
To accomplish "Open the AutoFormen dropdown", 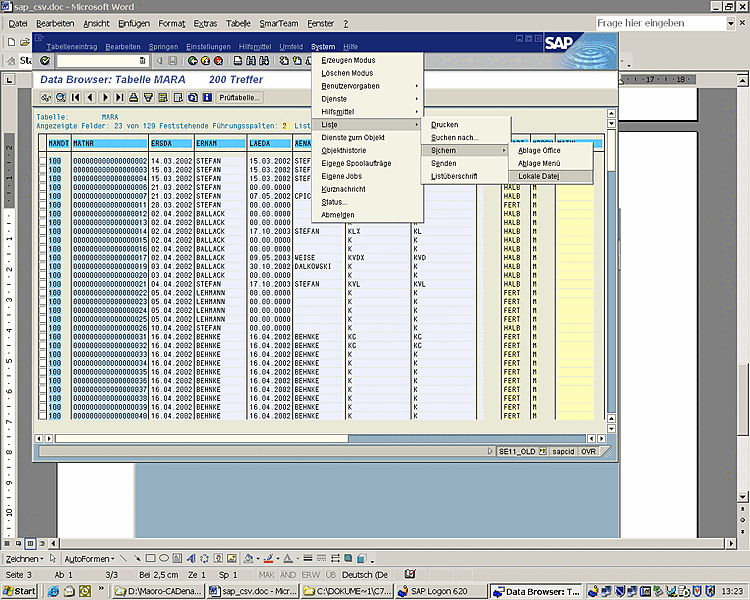I will (87, 558).
